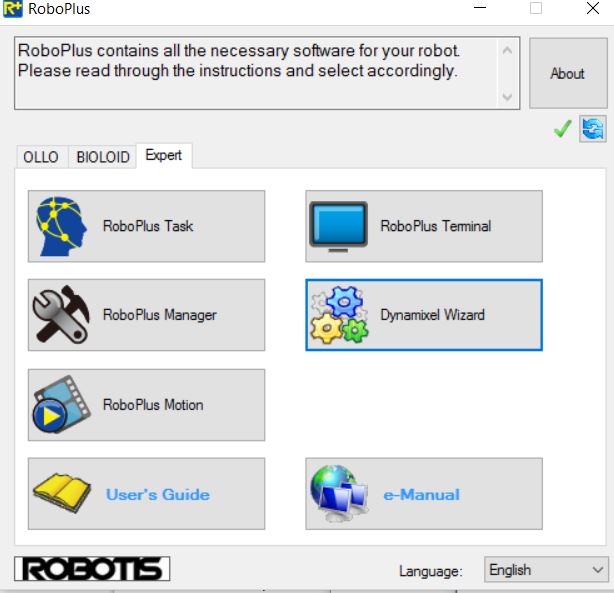
Task: Launch RoboPlus Task
Action: tap(146, 226)
